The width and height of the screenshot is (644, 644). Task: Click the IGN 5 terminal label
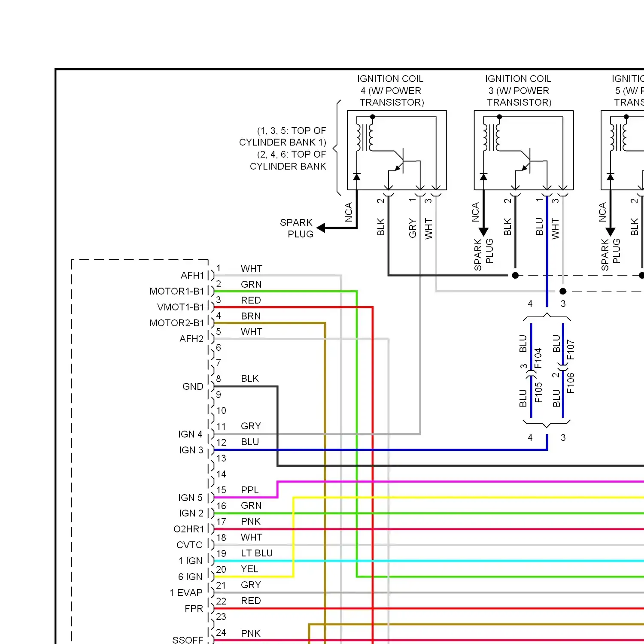pos(190,498)
